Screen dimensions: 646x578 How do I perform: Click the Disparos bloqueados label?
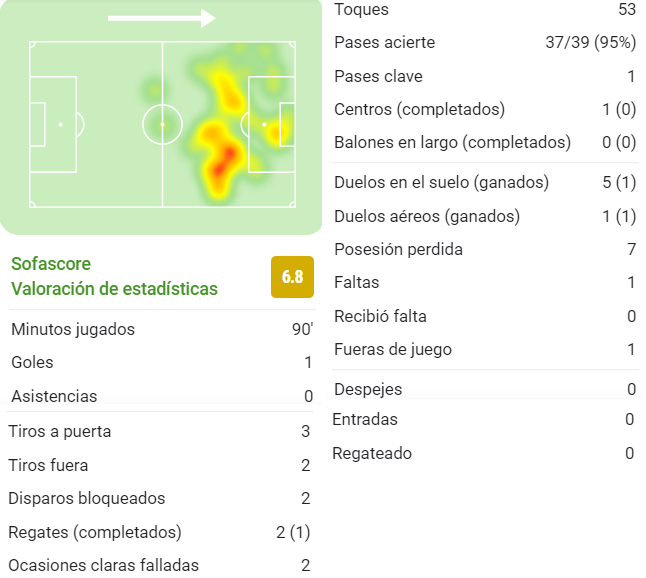coord(87,498)
